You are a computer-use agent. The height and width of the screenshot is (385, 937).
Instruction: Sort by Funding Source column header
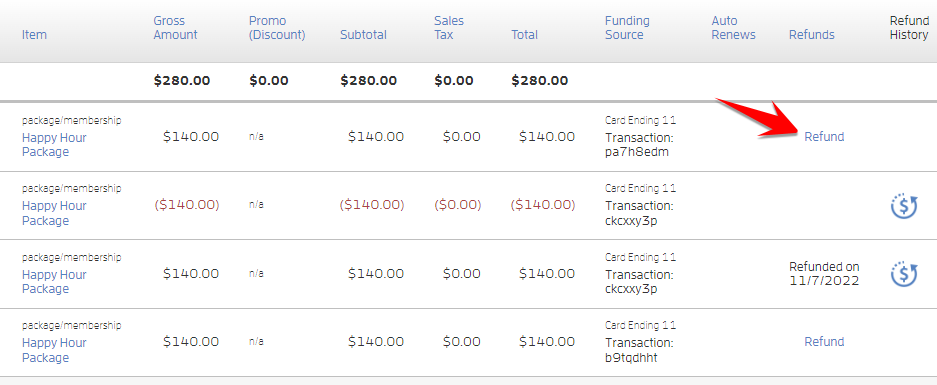click(627, 28)
